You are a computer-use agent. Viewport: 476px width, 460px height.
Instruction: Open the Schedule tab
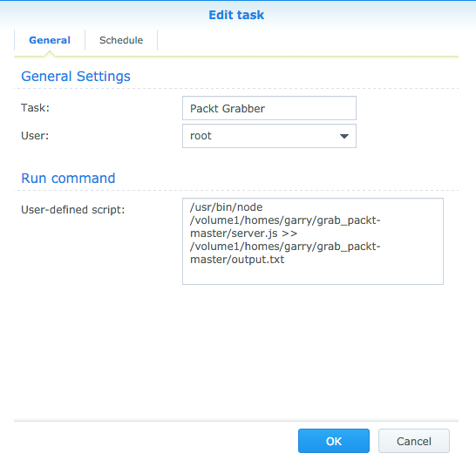121,40
